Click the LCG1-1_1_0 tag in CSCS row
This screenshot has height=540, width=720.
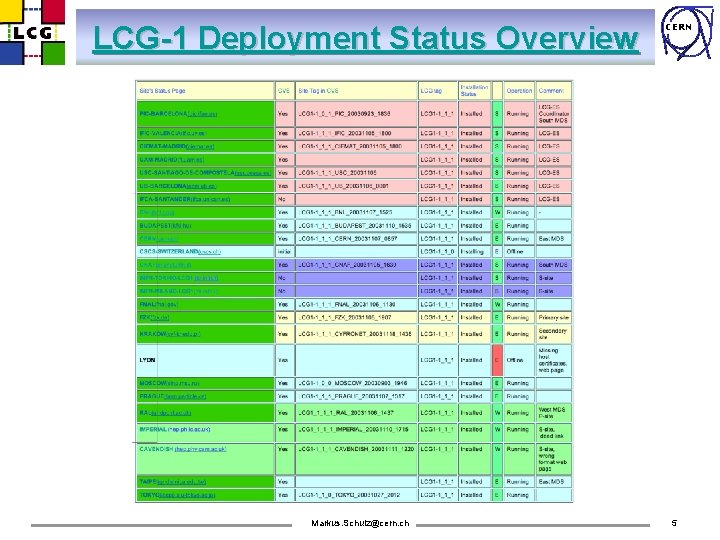437,252
